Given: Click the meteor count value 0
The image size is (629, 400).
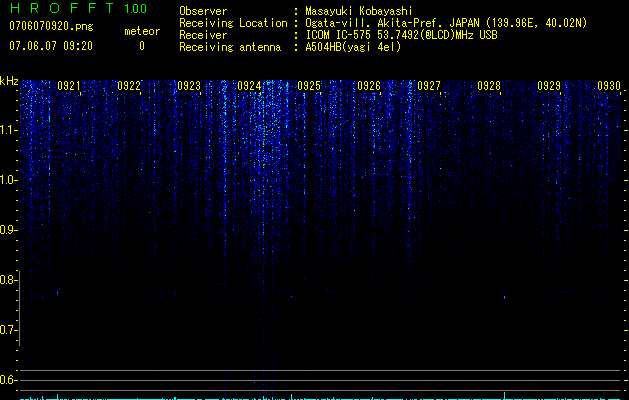Looking at the screenshot, I should point(142,46).
